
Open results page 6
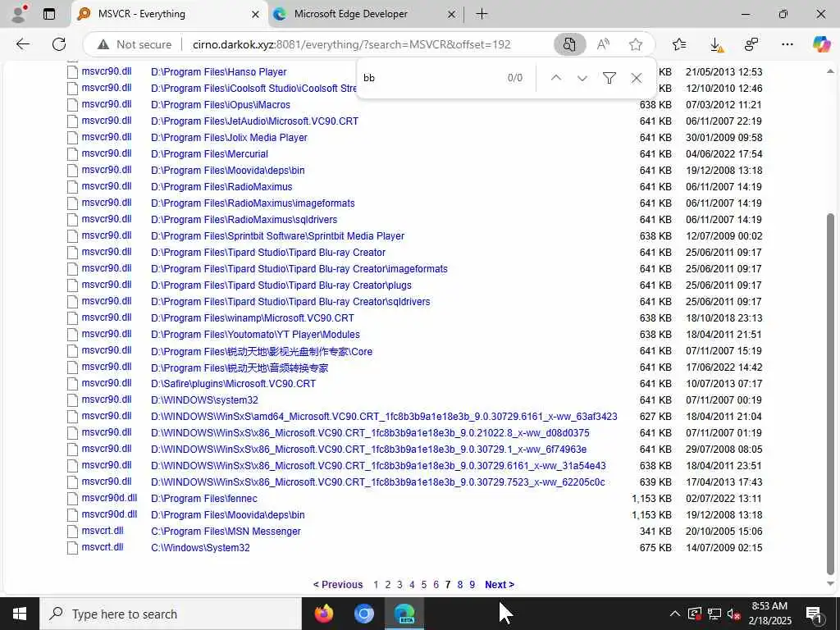pyautogui.click(x=436, y=584)
